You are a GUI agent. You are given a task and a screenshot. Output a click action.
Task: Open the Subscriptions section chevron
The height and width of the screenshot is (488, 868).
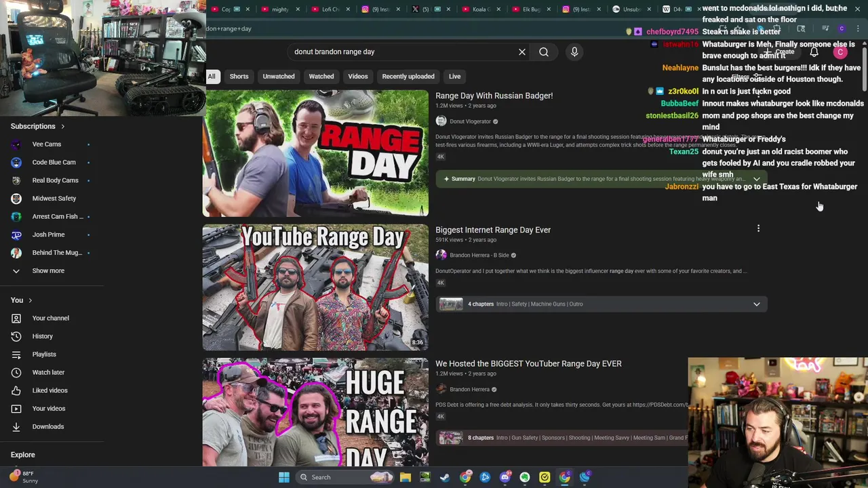(63, 126)
